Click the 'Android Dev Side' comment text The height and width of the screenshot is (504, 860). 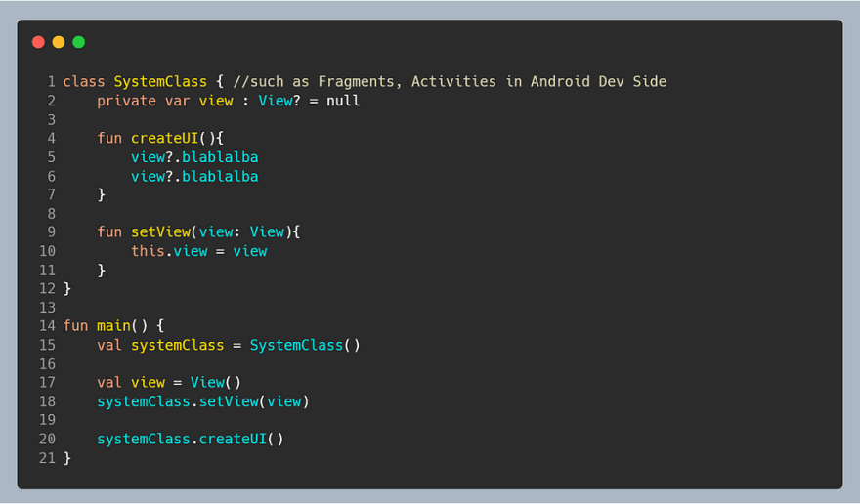point(598,82)
